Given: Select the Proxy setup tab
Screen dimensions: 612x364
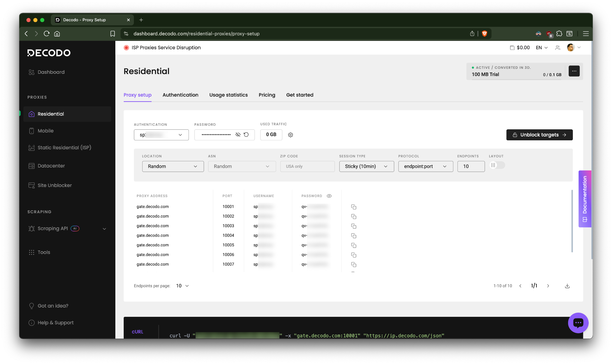Looking at the screenshot, I should point(137,95).
